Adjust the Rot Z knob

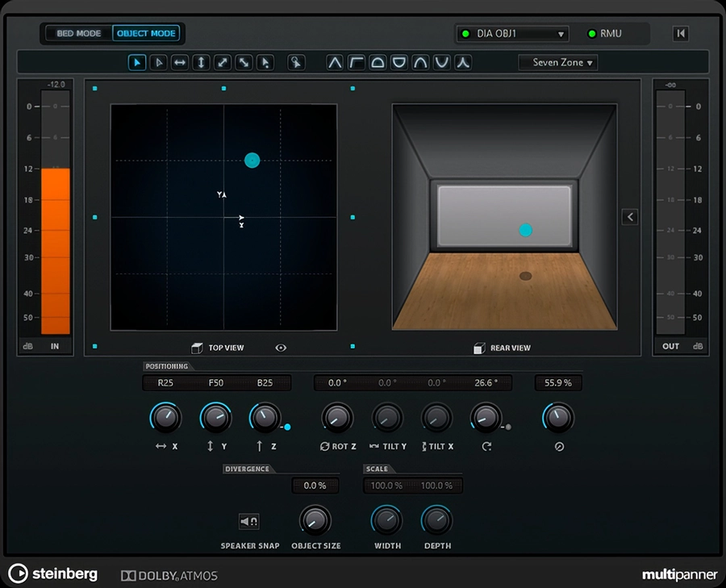(x=337, y=418)
